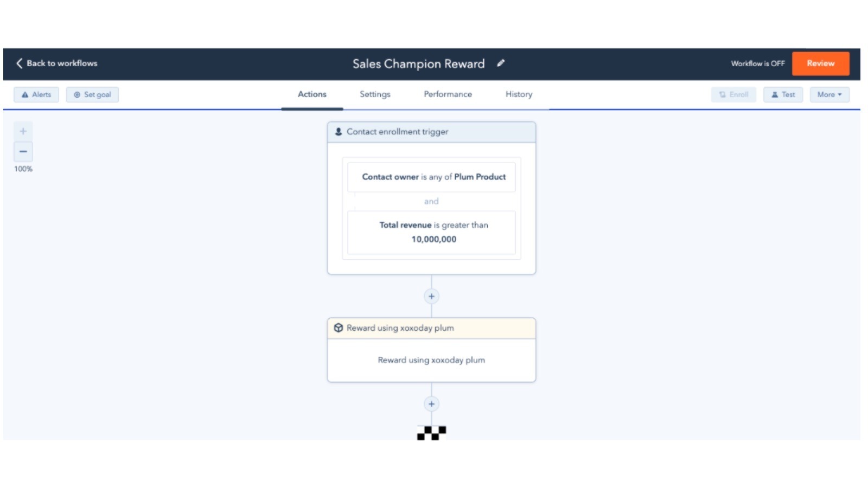Zoom in with the plus icon
The height and width of the screenshot is (488, 868).
tap(23, 131)
